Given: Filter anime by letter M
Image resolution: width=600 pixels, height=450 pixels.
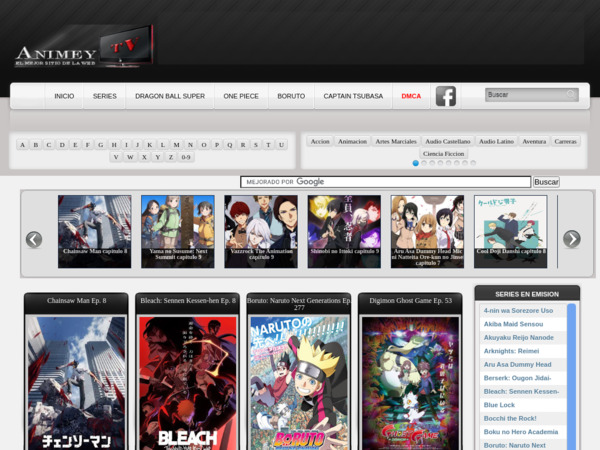Looking at the screenshot, I should 176,145.
